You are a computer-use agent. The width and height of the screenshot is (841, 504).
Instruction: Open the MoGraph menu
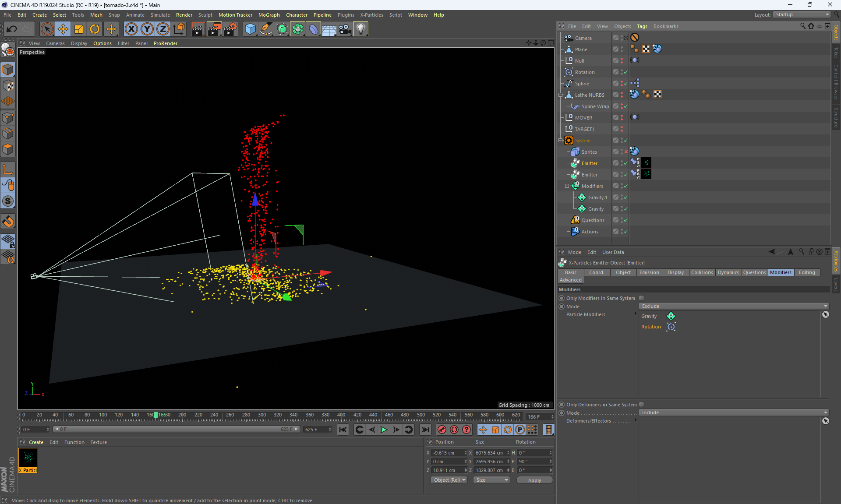click(x=269, y=15)
